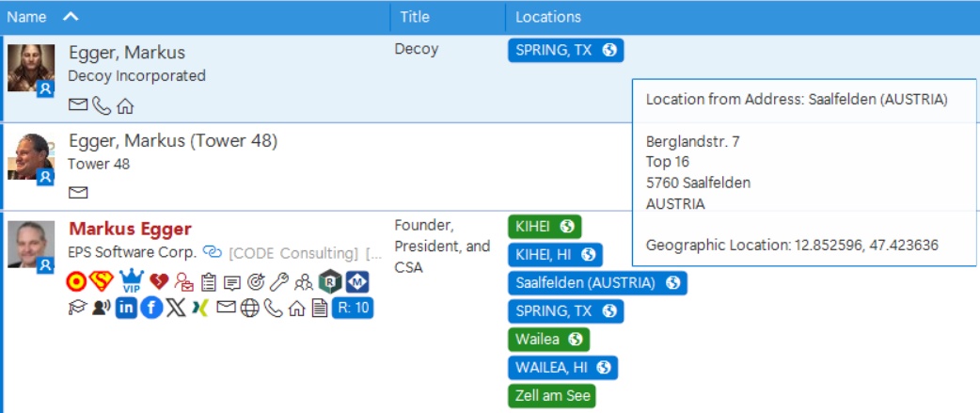Click the blue link icon next to EPS Software Corp.
980x413 pixels.
[x=213, y=252]
